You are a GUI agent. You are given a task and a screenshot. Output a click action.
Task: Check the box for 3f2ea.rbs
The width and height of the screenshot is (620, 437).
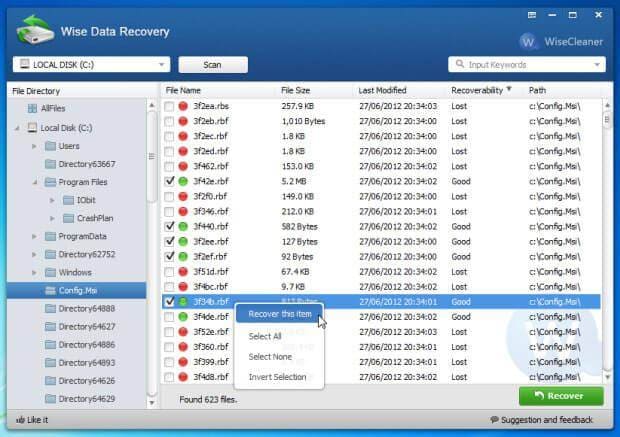[169, 106]
